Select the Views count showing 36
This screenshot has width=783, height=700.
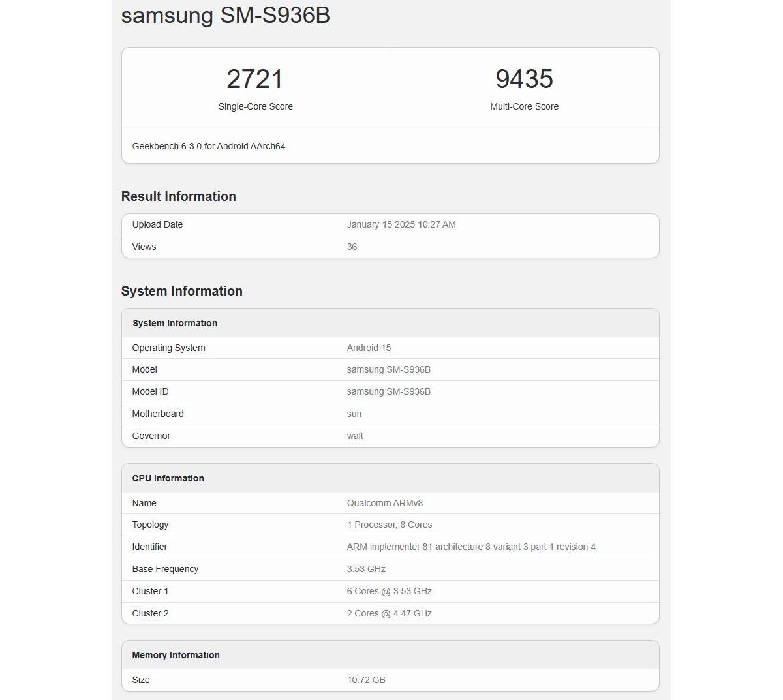pos(352,247)
